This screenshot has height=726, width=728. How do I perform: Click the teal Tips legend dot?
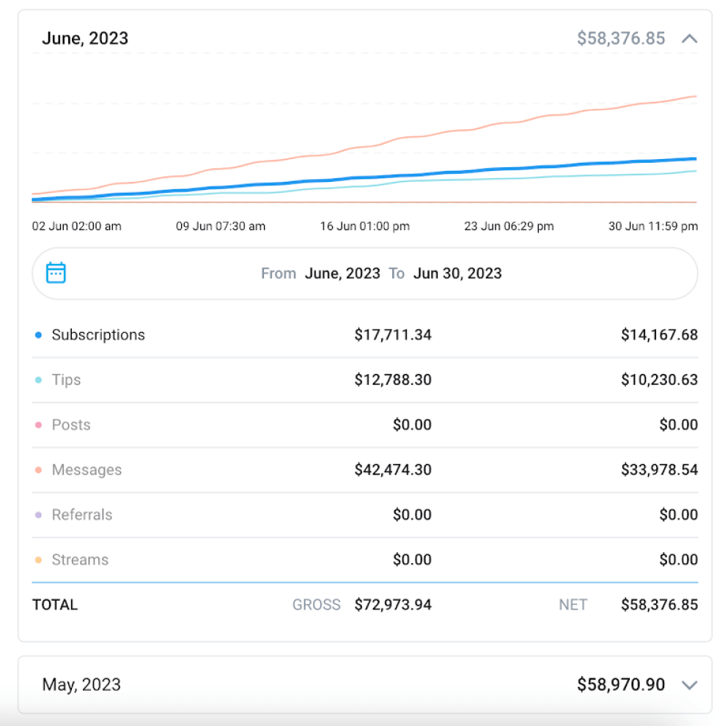click(x=39, y=380)
